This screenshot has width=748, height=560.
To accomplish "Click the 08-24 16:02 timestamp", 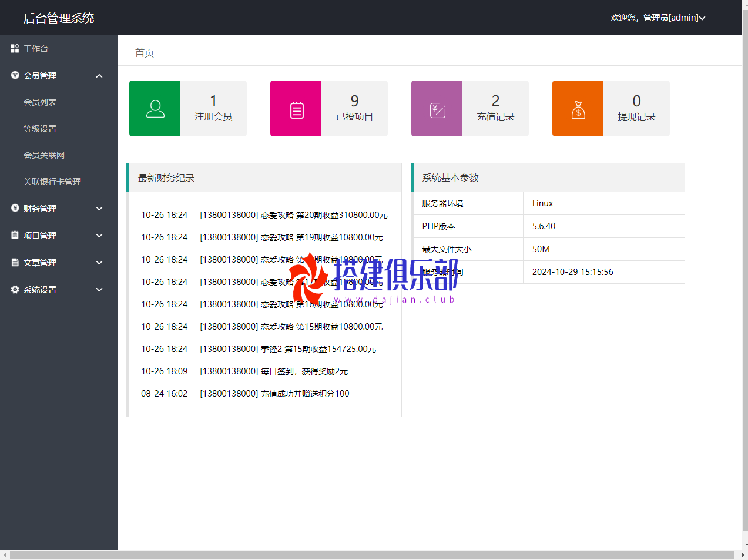I will (165, 394).
